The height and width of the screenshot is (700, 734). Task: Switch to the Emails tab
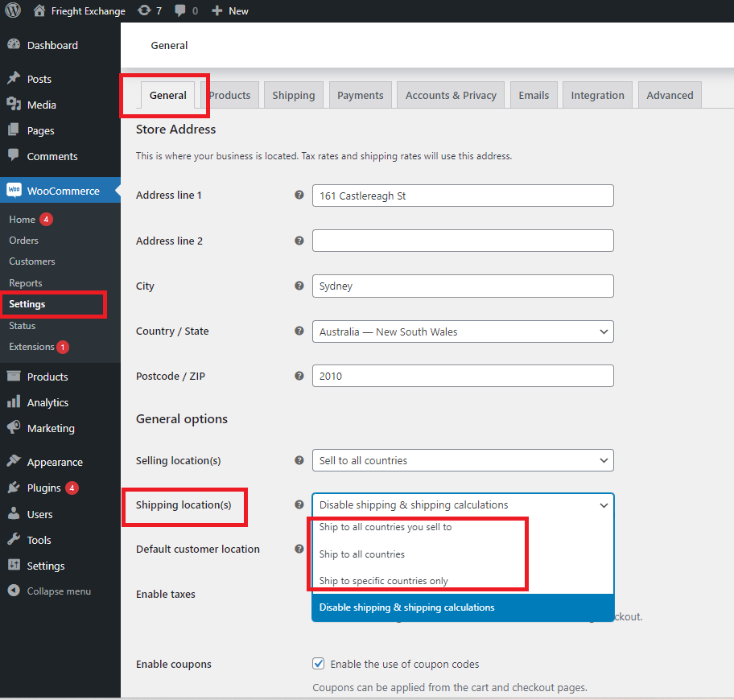click(534, 95)
